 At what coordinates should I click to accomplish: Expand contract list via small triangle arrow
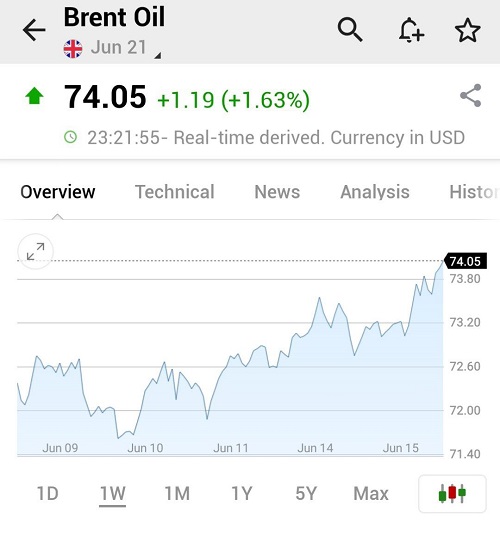pos(157,55)
